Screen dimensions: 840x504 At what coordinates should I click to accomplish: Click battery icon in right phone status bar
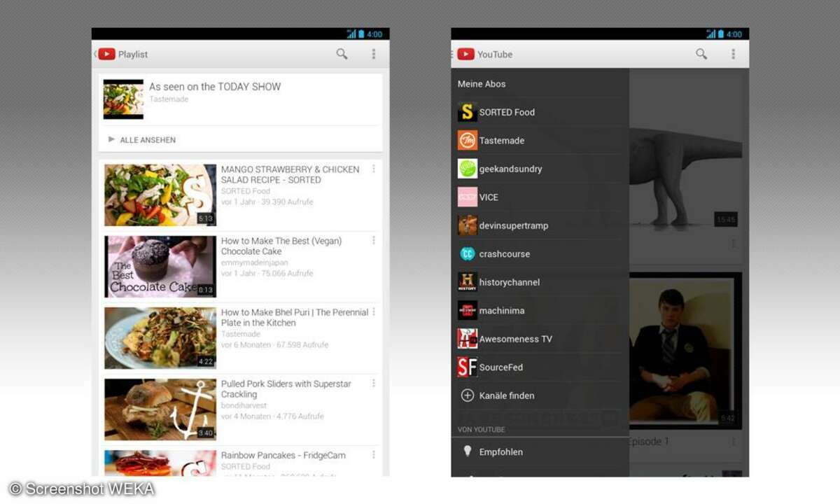coord(721,34)
